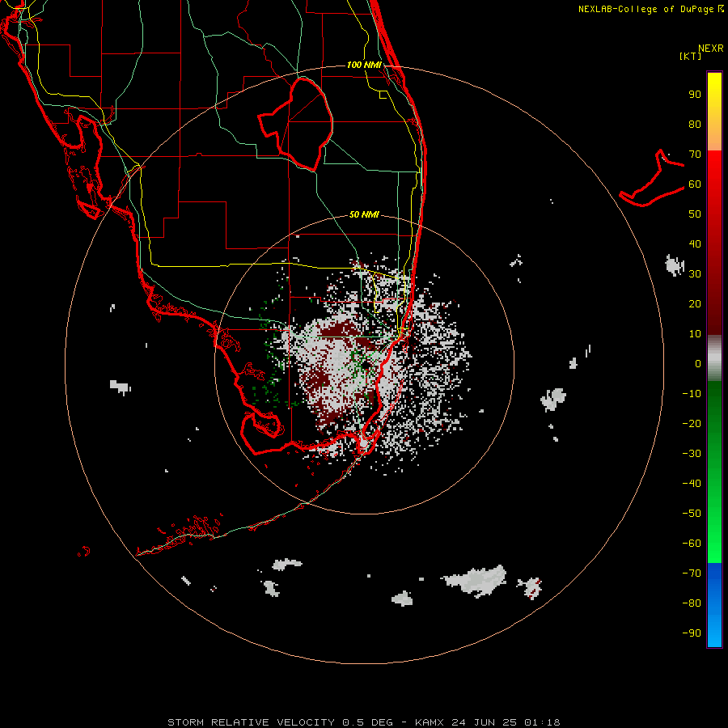Pick the blue segment of the color bar
Viewport: 728px width, 728px height.
714,605
